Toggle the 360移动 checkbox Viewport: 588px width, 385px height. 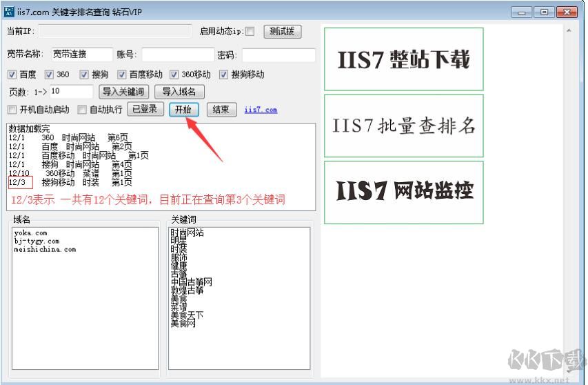(174, 75)
